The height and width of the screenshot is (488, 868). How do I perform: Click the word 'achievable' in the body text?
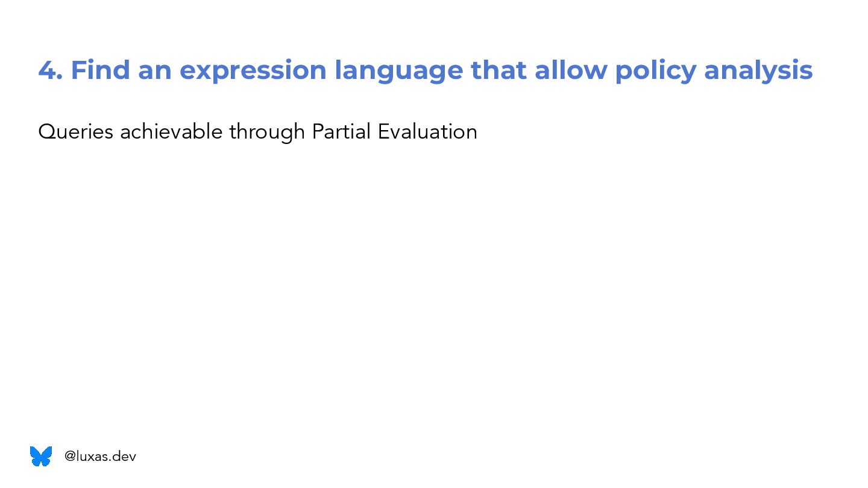click(x=171, y=131)
